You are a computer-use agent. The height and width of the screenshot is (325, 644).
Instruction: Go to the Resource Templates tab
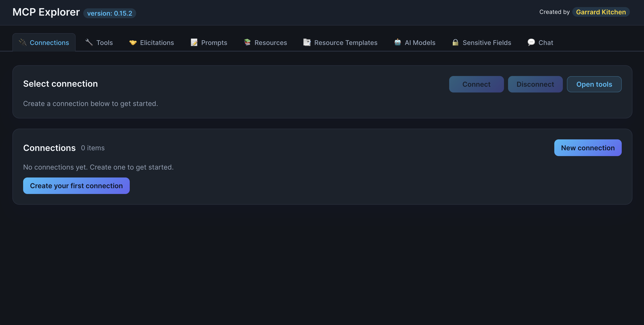pyautogui.click(x=346, y=43)
